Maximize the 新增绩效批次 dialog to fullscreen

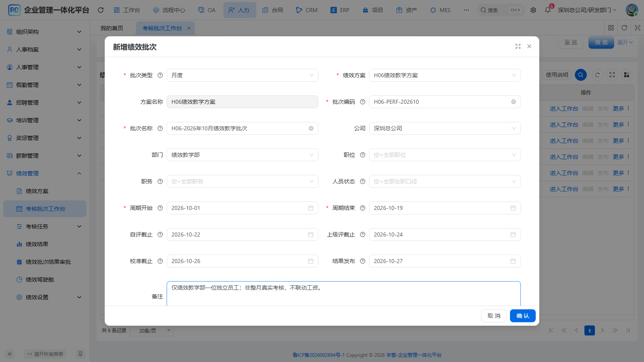518,47
